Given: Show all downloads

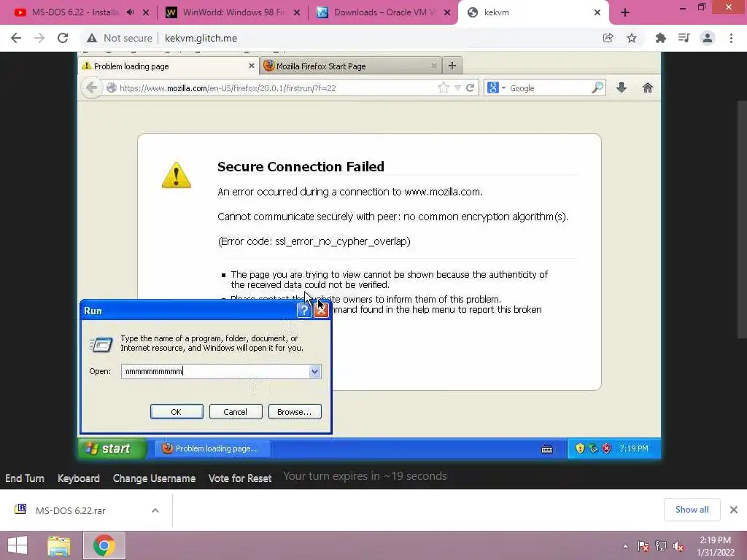Looking at the screenshot, I should [692, 510].
